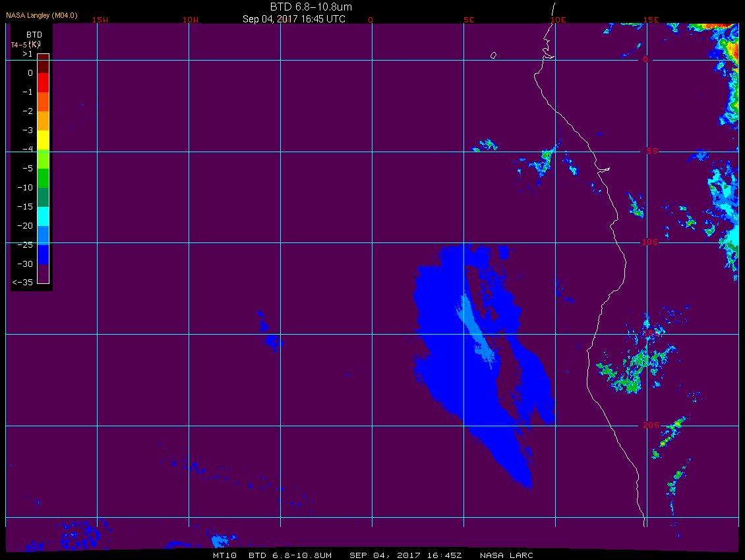Select the 5E longitude label
This screenshot has height=560, width=745.
click(x=469, y=20)
